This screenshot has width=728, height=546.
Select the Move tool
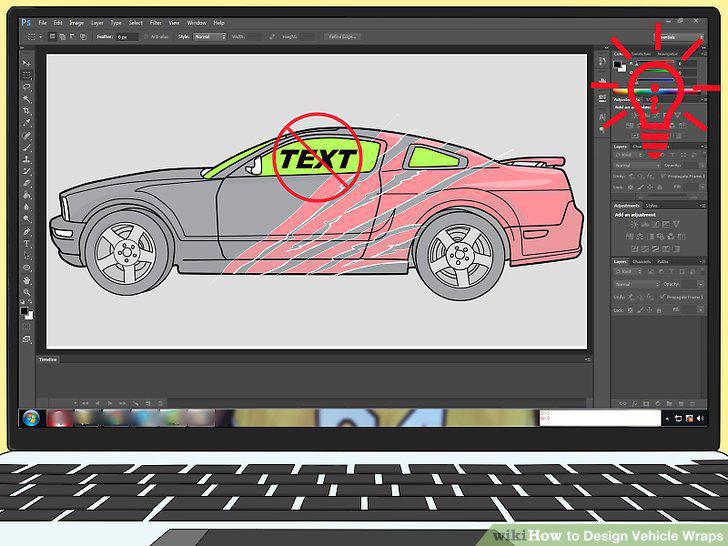click(27, 63)
